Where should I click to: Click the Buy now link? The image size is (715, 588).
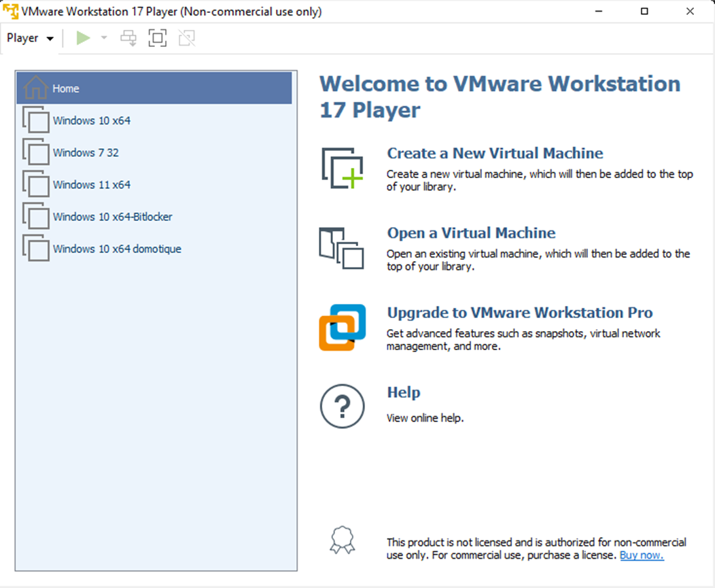point(642,555)
